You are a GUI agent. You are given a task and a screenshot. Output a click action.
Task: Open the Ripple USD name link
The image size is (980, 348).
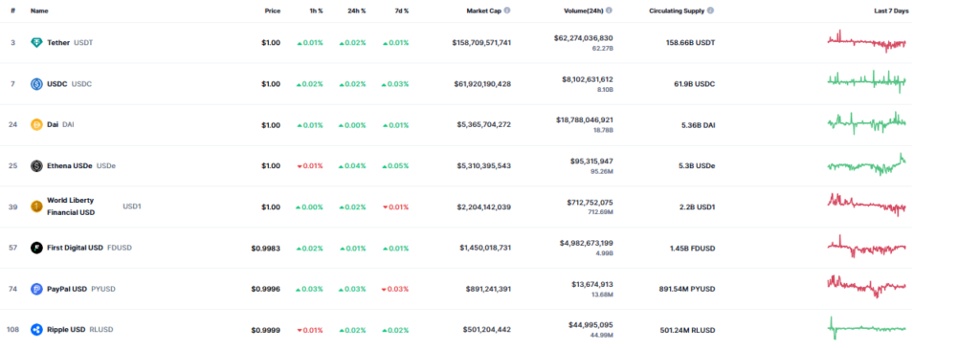66,329
